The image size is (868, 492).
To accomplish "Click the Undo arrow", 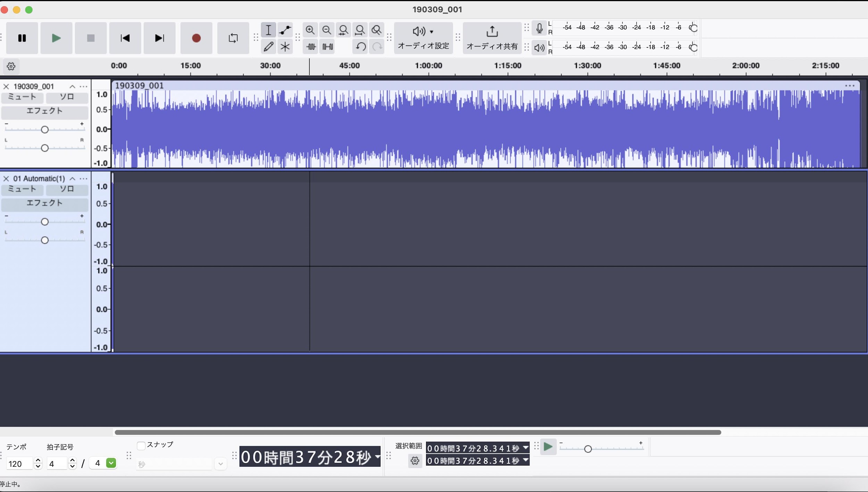I will pos(361,47).
